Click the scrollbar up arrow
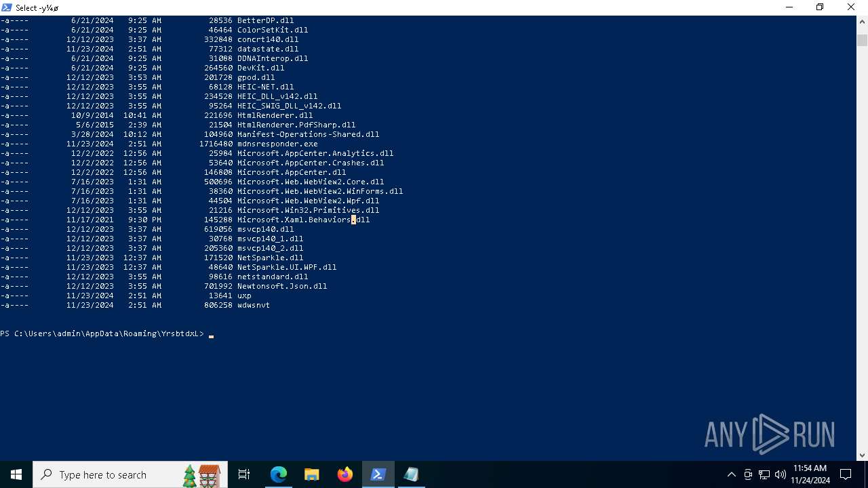 (x=862, y=21)
